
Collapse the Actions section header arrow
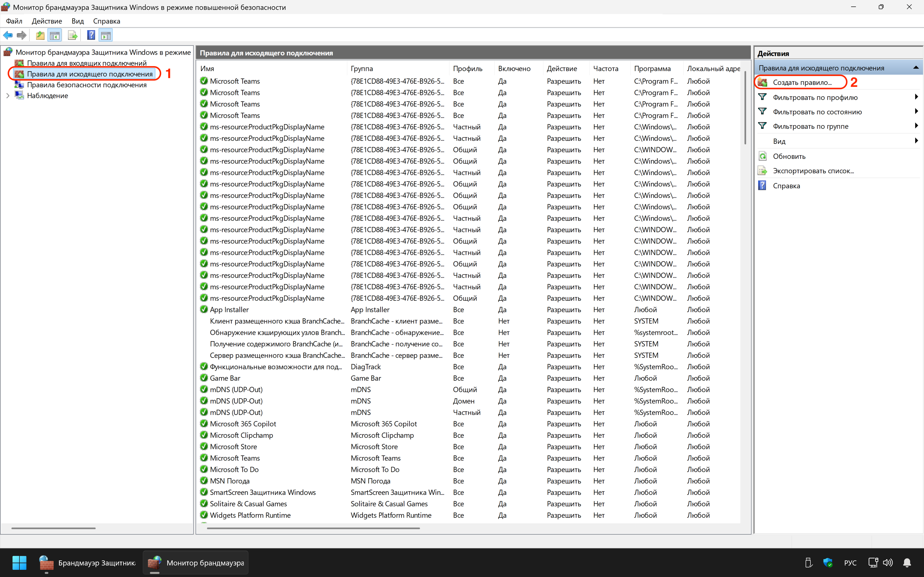point(916,68)
